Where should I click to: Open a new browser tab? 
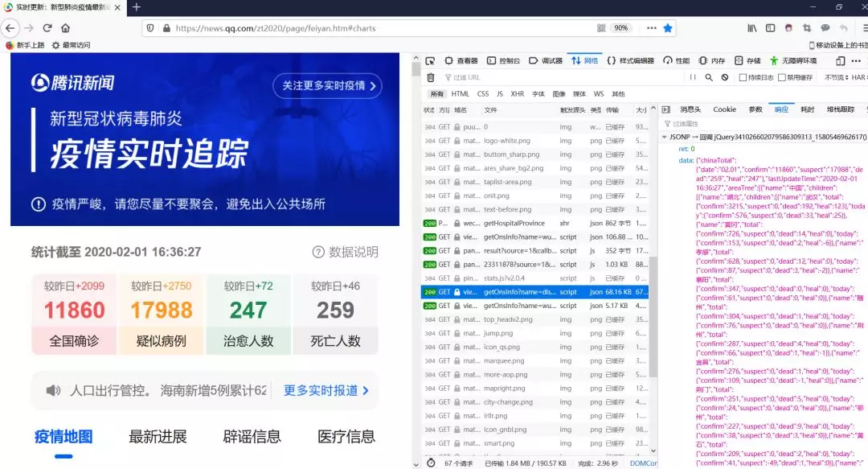click(137, 7)
